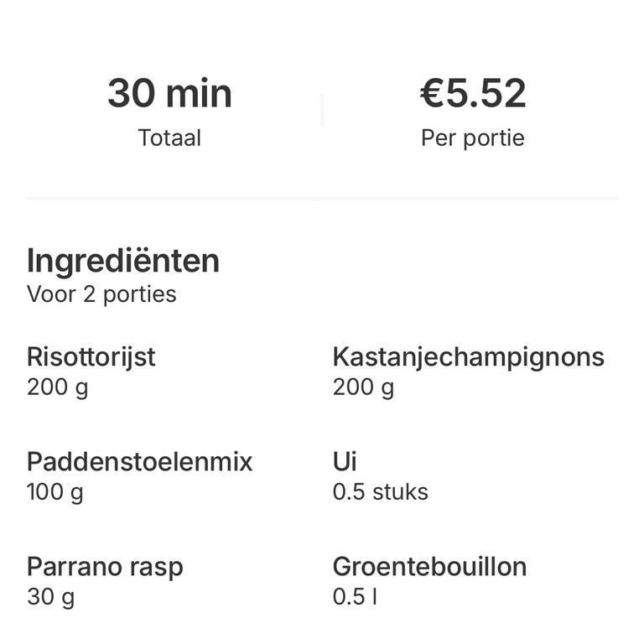Tap the 100 g quantity of Paddenstoelenmix
Screen dimensions: 644x644
pos(55,491)
